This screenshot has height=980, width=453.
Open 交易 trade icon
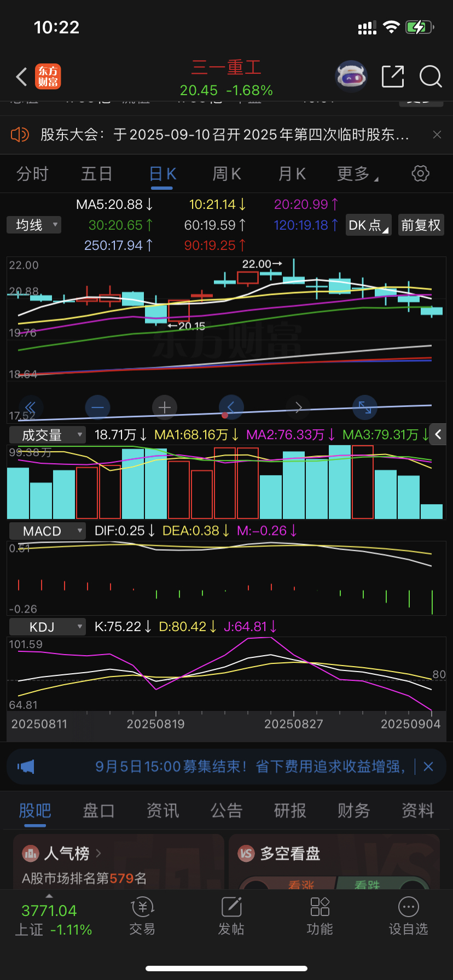click(x=142, y=915)
